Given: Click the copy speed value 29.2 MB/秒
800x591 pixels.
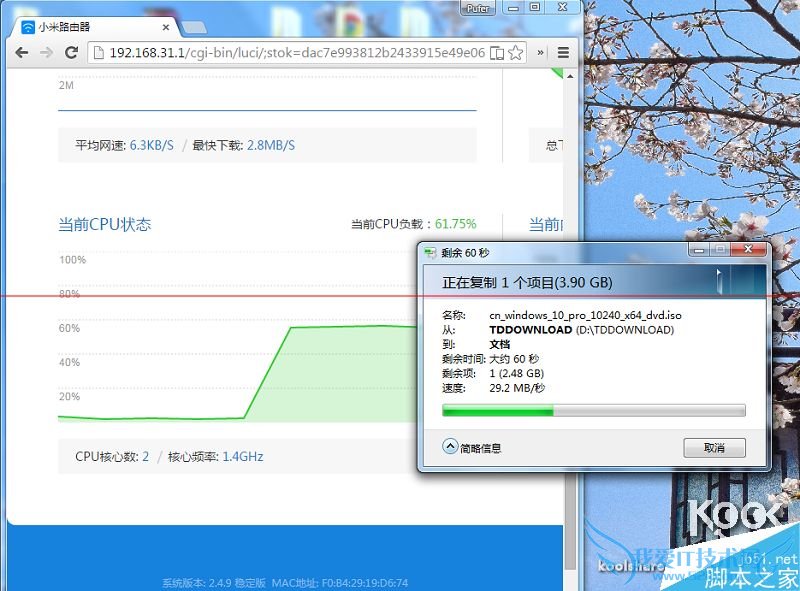Looking at the screenshot, I should click(517, 388).
